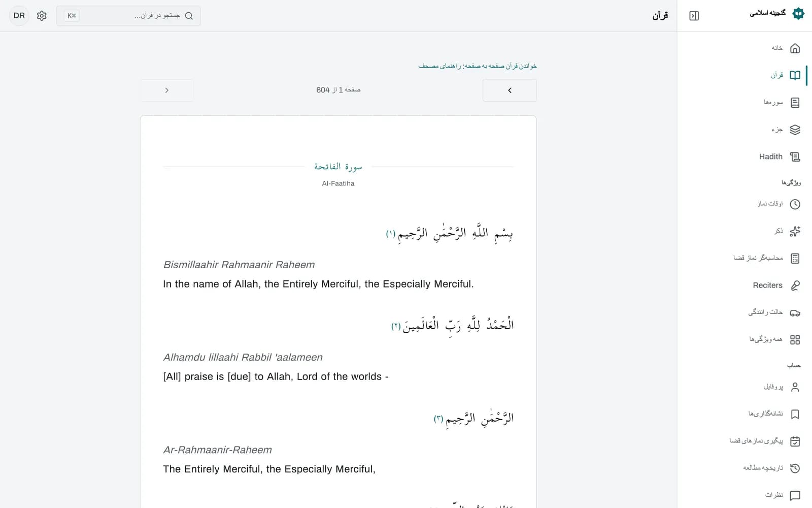
Task: Open the Juz layers icon
Action: point(795,130)
